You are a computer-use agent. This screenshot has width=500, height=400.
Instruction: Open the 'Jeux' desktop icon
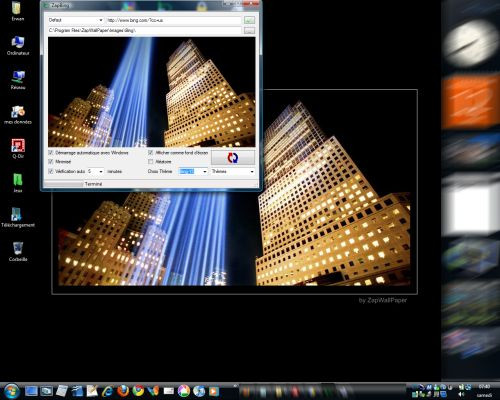point(18,183)
